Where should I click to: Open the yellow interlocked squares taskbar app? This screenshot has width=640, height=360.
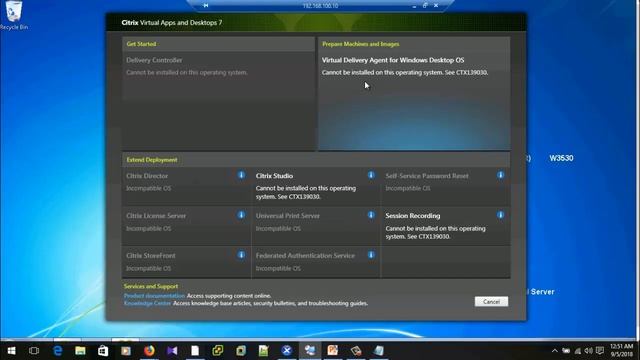pyautogui.click(x=218, y=351)
